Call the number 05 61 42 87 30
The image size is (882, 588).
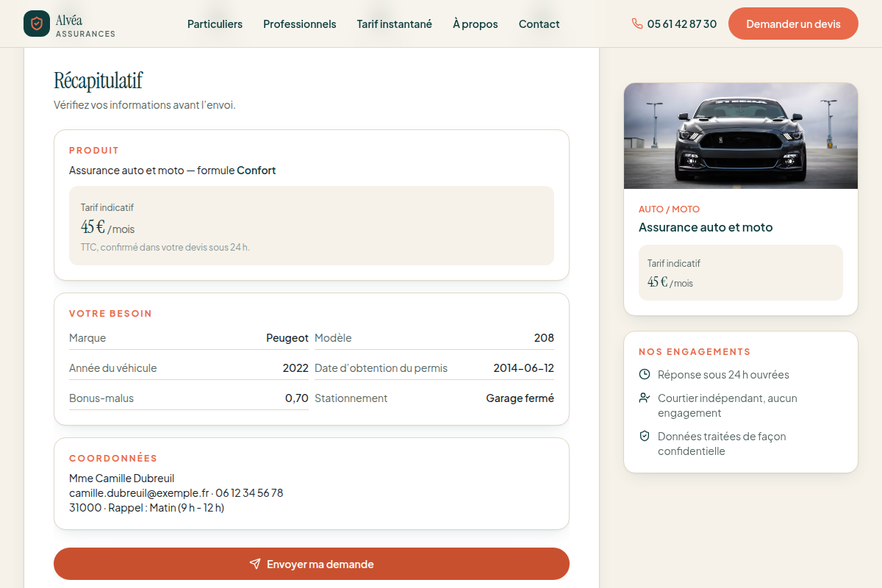(x=674, y=24)
